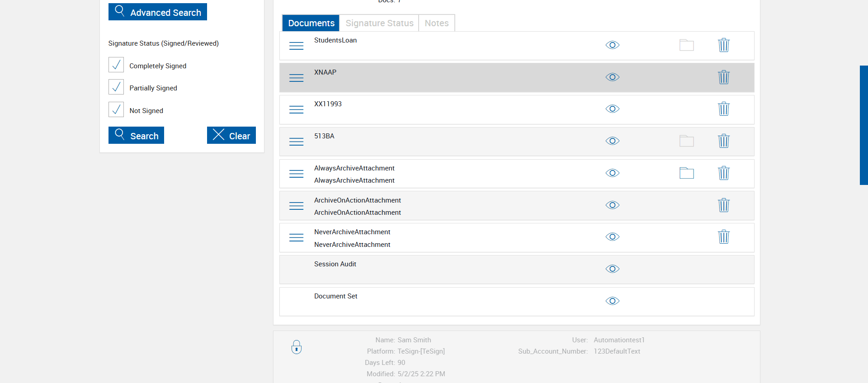Screen dimensions: 868x383
Task: Select the XNAAP document name
Action: pos(325,72)
